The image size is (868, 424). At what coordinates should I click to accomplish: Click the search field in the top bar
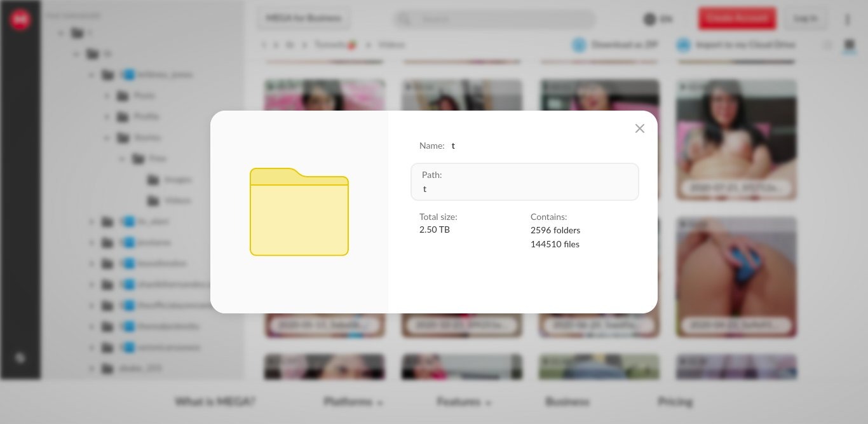tap(494, 19)
